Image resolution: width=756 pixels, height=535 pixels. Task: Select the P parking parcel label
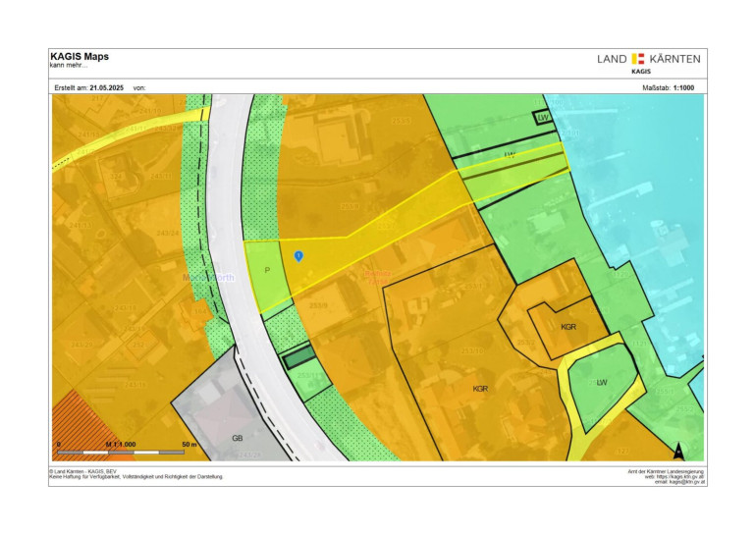(266, 270)
